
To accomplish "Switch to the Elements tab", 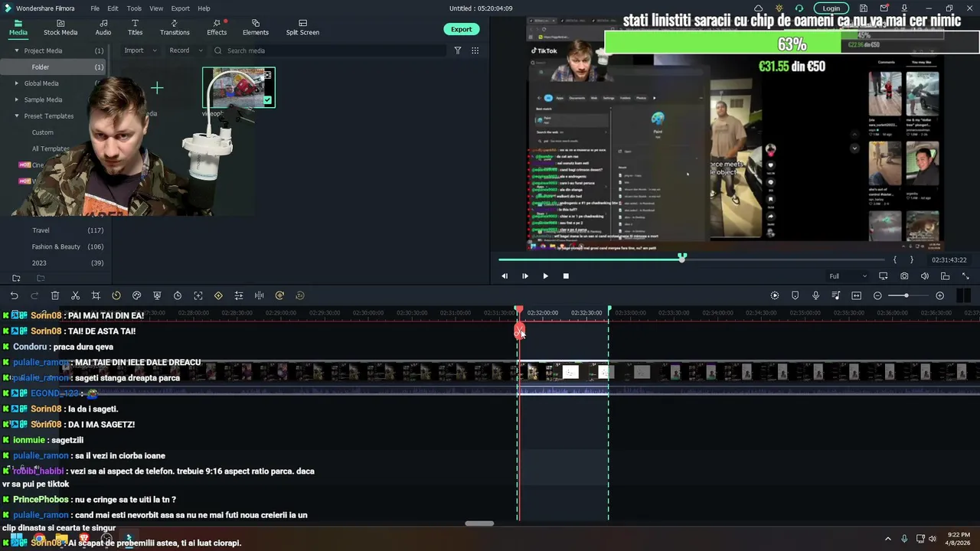I will point(256,28).
